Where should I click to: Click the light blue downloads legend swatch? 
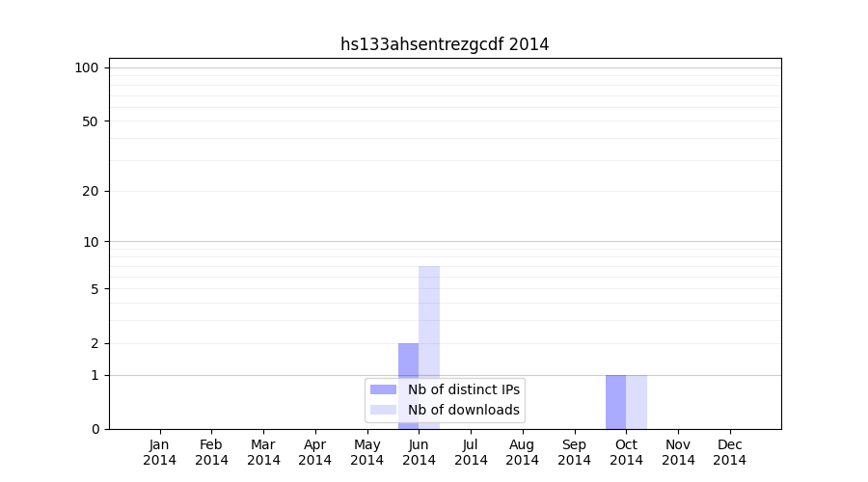[x=383, y=410]
